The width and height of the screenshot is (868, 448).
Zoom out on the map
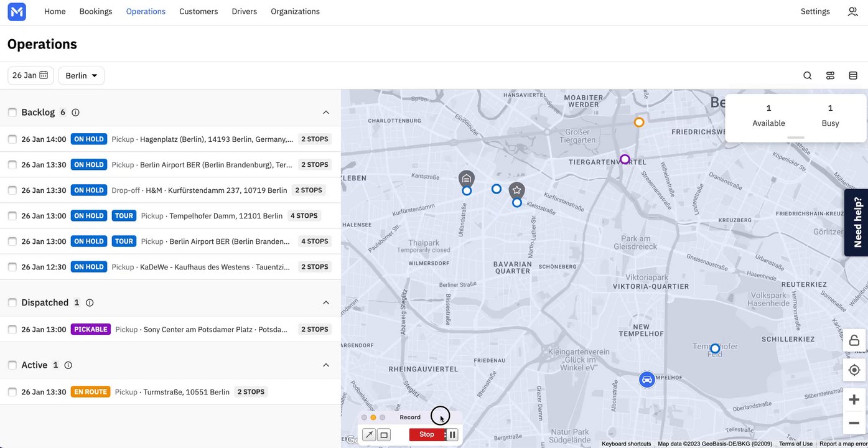click(x=854, y=424)
